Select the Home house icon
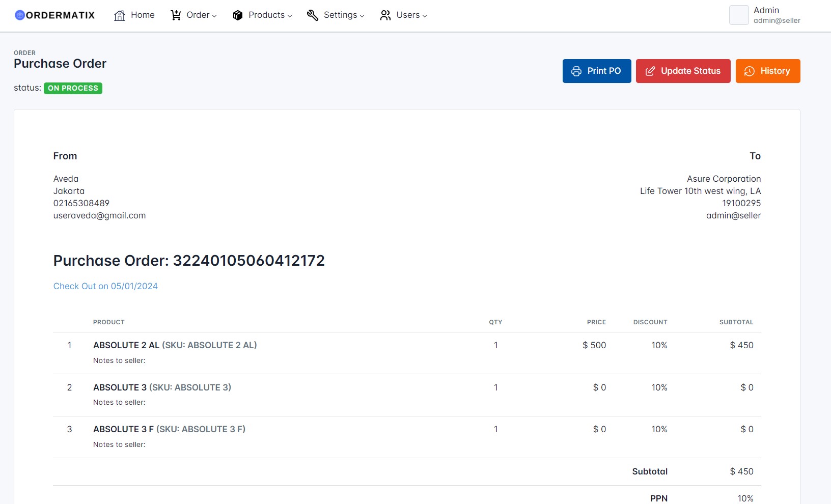Viewport: 831px width, 504px height. pos(120,15)
